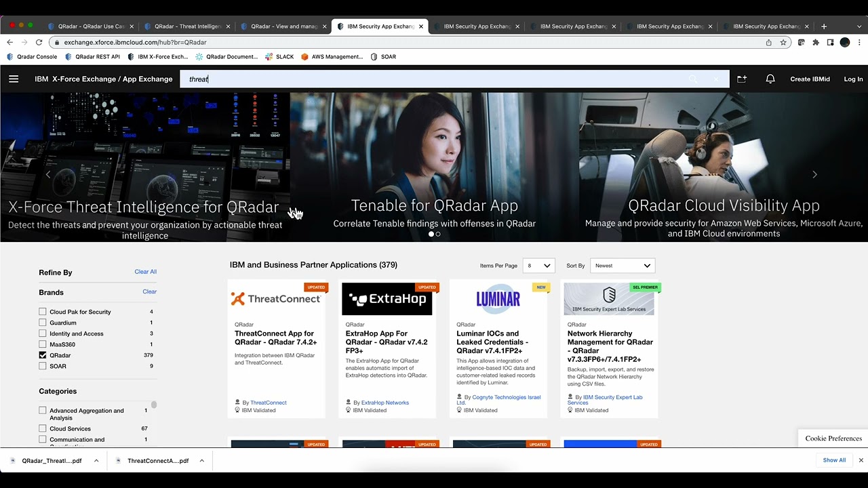Close the active IBM Security App Exchange tab

point(421,26)
